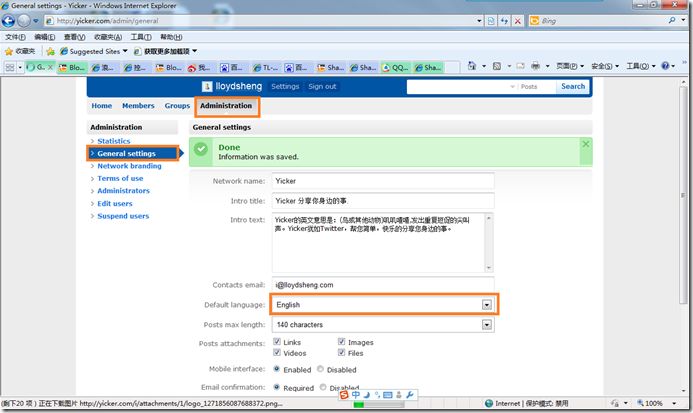The height and width of the screenshot is (413, 693).
Task: Open the 查看(V) menu
Action: (74, 37)
